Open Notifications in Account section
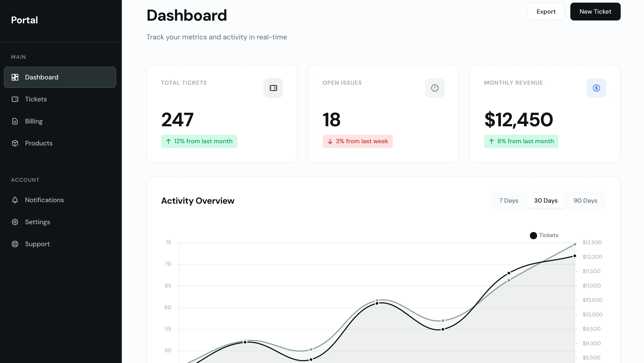 point(60,200)
